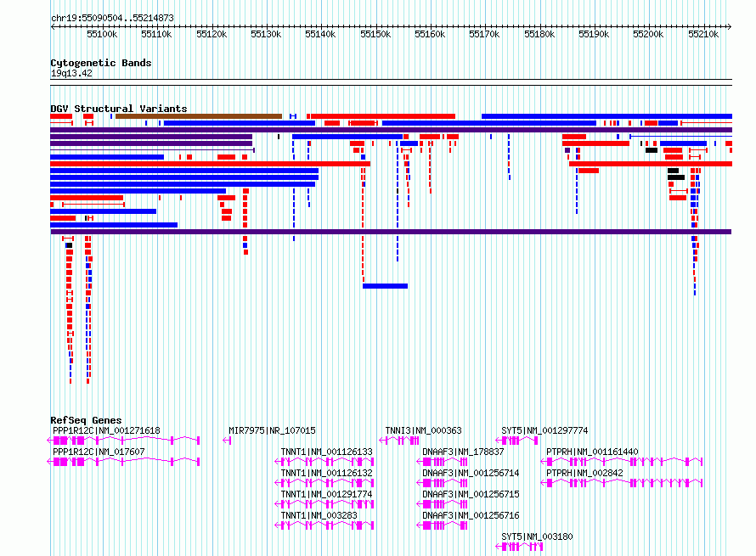Open the RefSeq Genes track title
The height and width of the screenshot is (556, 756).
pyautogui.click(x=86, y=420)
